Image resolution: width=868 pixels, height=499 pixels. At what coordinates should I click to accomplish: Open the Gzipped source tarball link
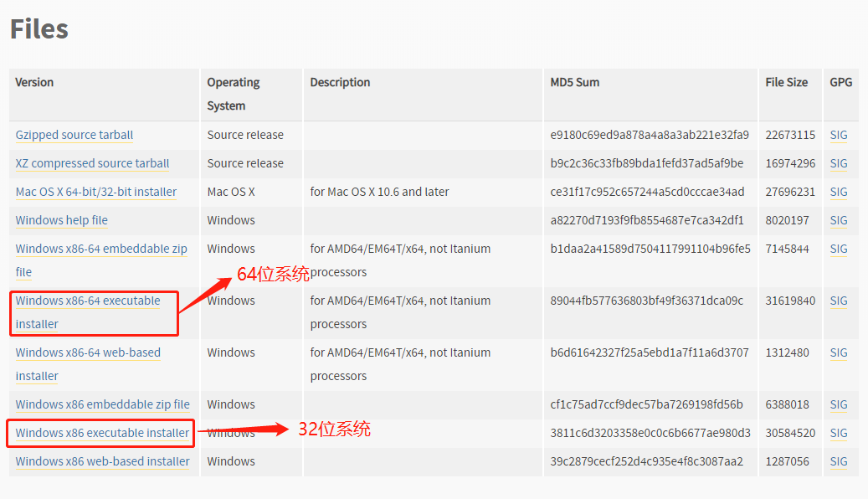pos(74,135)
